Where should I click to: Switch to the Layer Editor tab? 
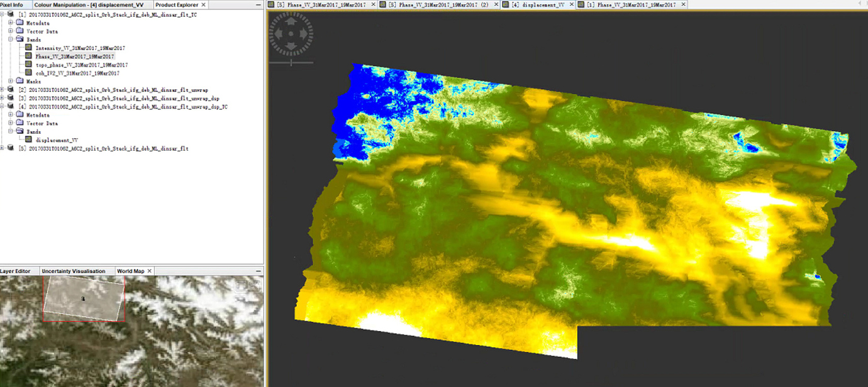coord(16,271)
